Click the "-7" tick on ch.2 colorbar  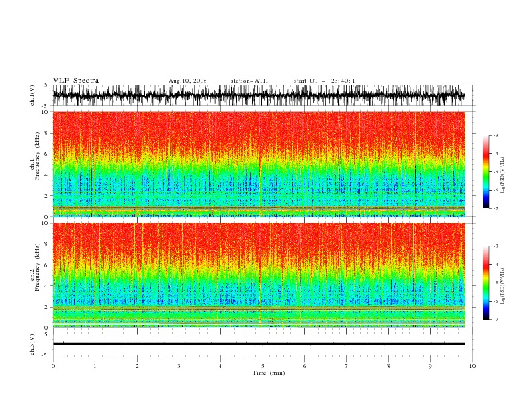496,319
